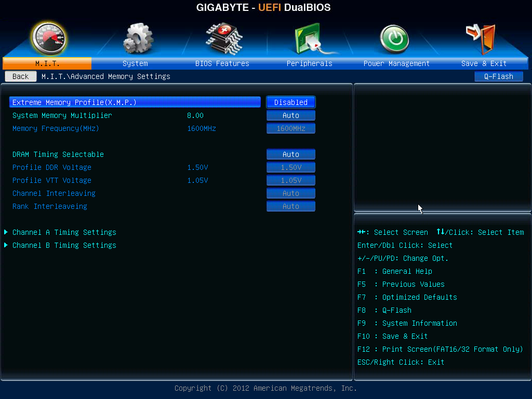Image resolution: width=532 pixels, height=399 pixels.
Task: Click the Profile DDR Voltage 1.50V box
Action: pos(291,167)
